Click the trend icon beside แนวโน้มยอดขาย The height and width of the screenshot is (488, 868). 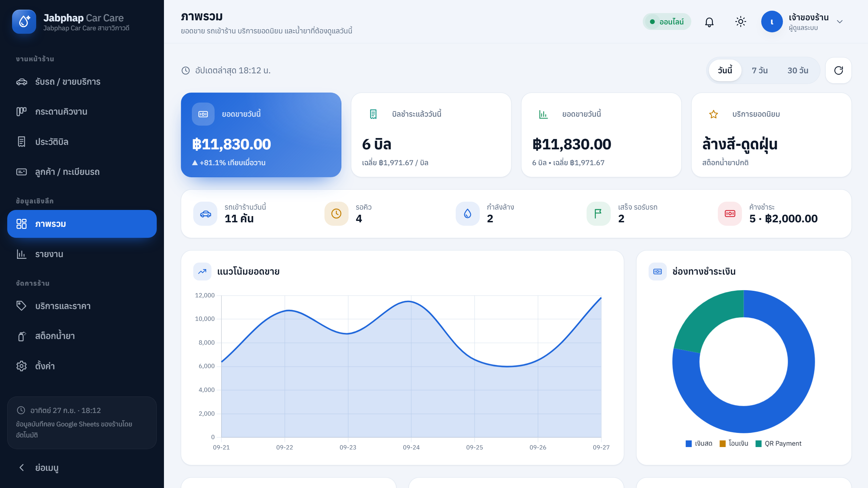coord(202,272)
